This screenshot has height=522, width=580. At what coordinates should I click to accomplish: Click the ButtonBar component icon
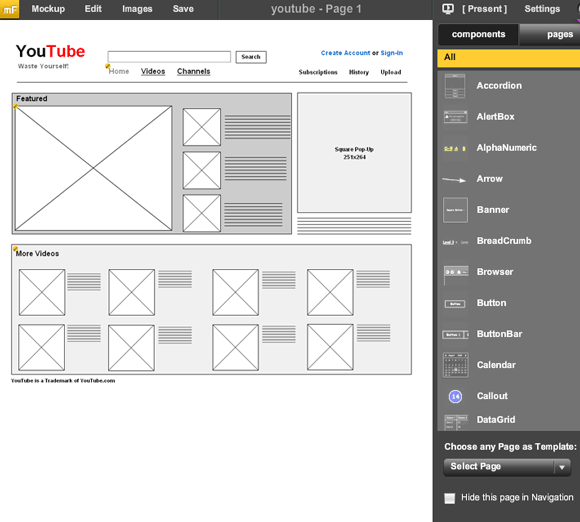coord(455,334)
